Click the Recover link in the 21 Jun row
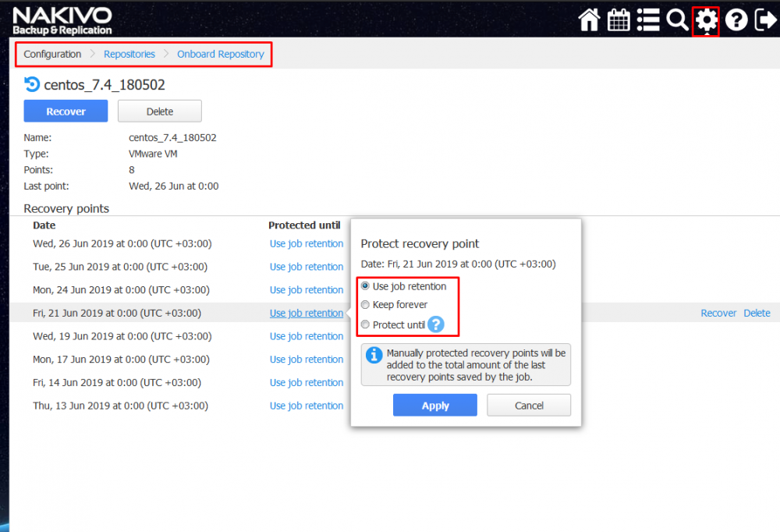 [x=718, y=313]
